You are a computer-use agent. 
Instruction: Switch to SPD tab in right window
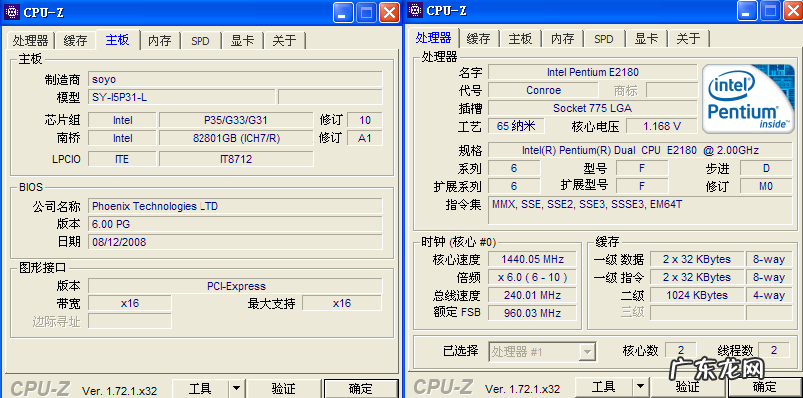[x=604, y=38]
